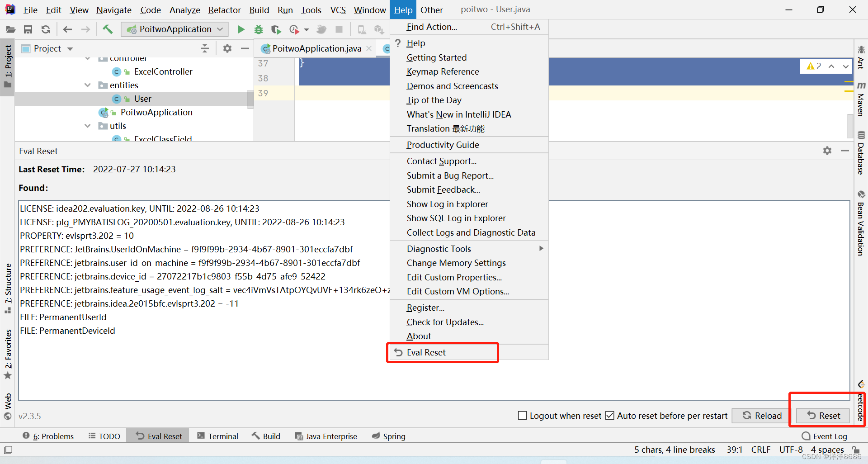Image resolution: width=868 pixels, height=464 pixels.
Task: Close the PoitwoApplication.java tab
Action: 369,48
